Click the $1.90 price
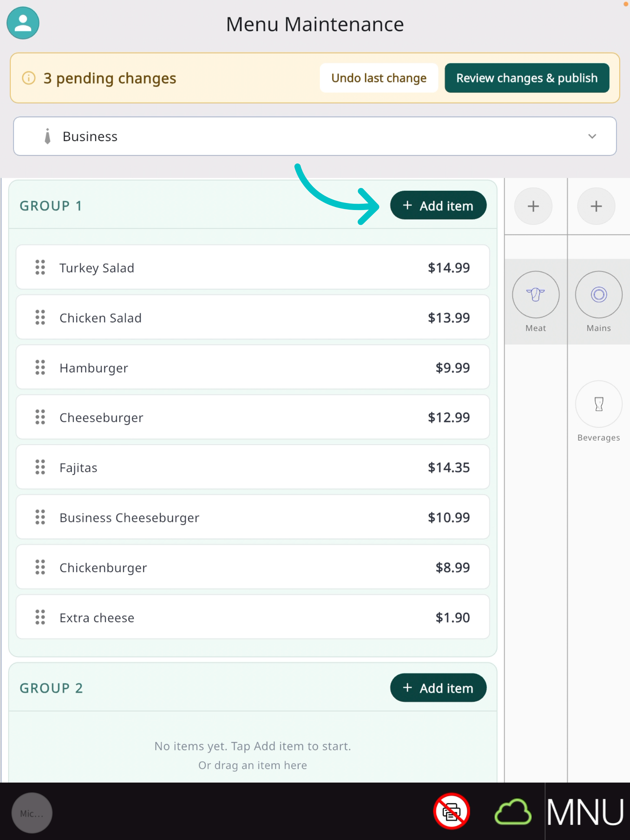The image size is (630, 840). (453, 617)
